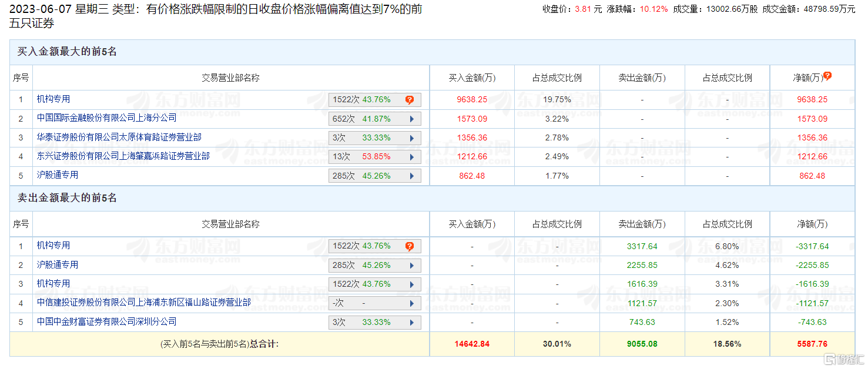
Task: Click the net amount -743.63
Action: tap(812, 323)
